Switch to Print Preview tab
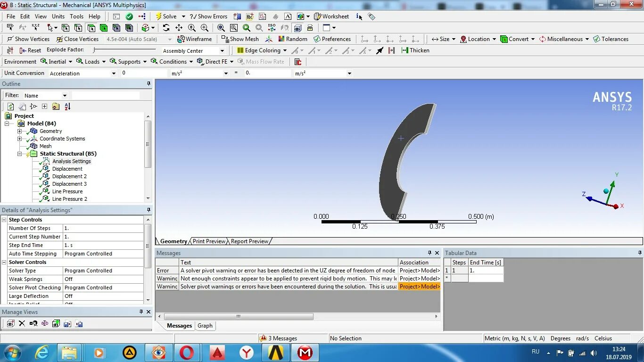The width and height of the screenshot is (644, 362). (209, 241)
